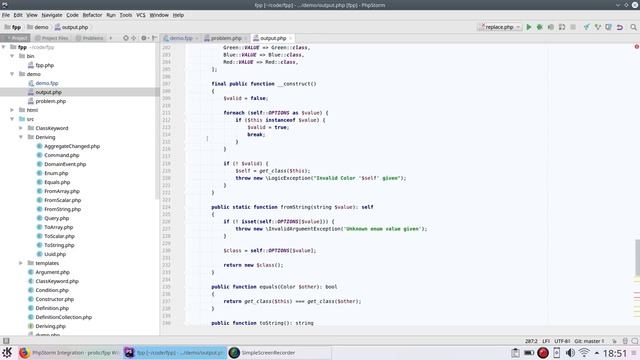Open the clipboard tray icon
The height and width of the screenshot is (360, 640).
(x=515, y=353)
